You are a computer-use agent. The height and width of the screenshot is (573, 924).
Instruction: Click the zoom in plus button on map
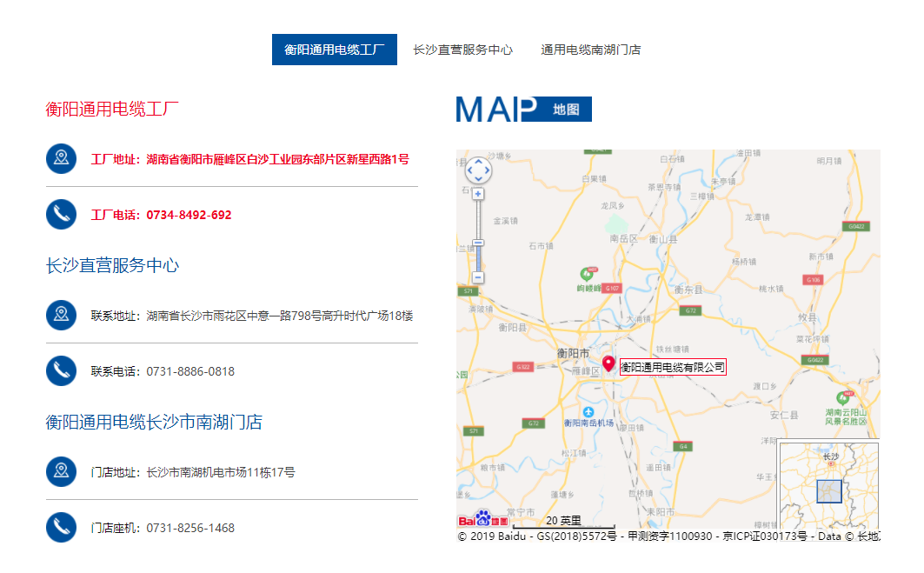pyautogui.click(x=477, y=194)
